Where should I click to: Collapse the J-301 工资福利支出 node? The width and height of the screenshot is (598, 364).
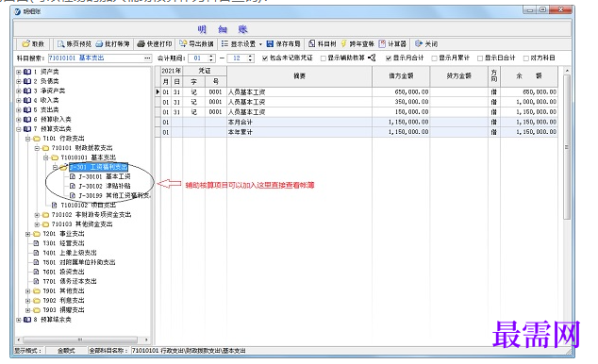(x=55, y=167)
